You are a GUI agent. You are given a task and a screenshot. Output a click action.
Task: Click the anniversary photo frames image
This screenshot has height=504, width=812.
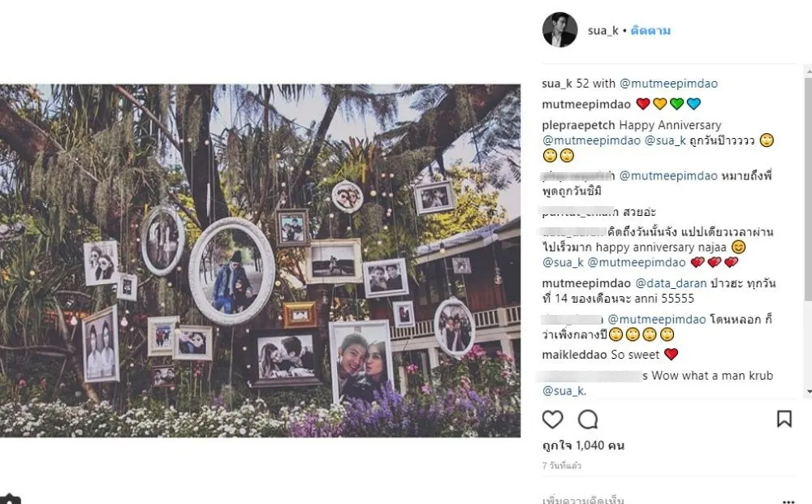pyautogui.click(x=260, y=261)
